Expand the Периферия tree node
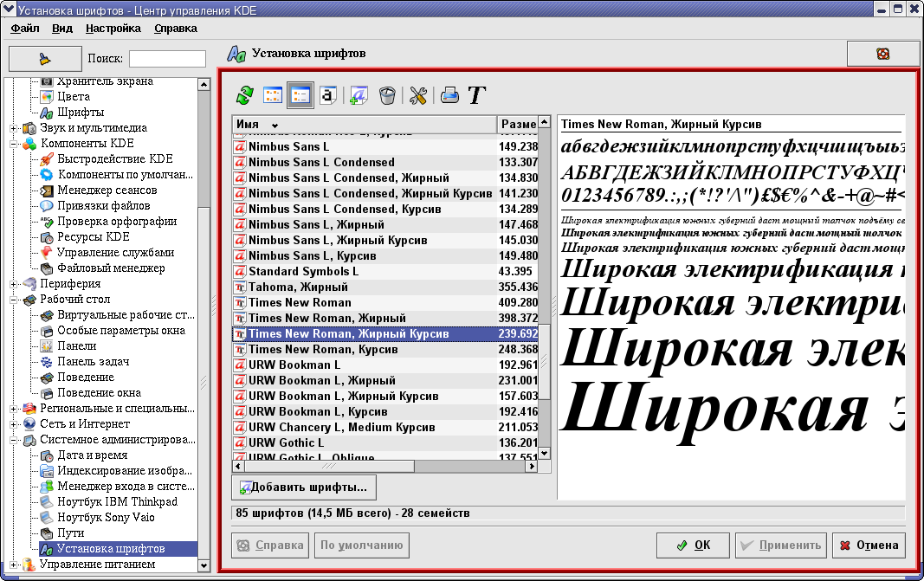Viewport: 924px width, 581px height. [x=15, y=284]
